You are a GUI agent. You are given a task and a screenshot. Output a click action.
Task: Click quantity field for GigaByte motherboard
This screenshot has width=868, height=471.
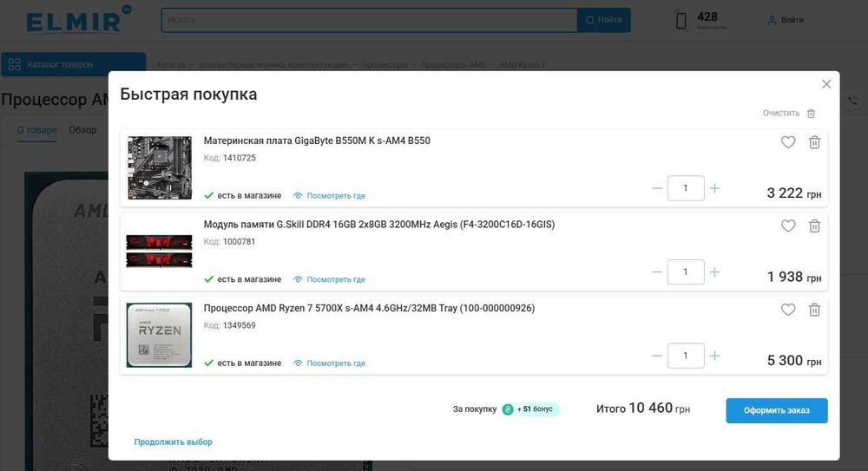coord(686,188)
